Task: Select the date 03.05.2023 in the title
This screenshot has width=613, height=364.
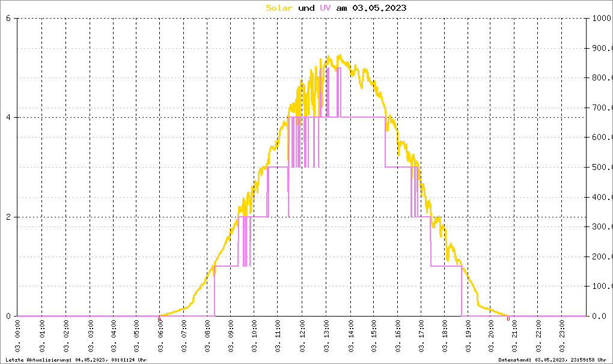Action: coord(379,8)
